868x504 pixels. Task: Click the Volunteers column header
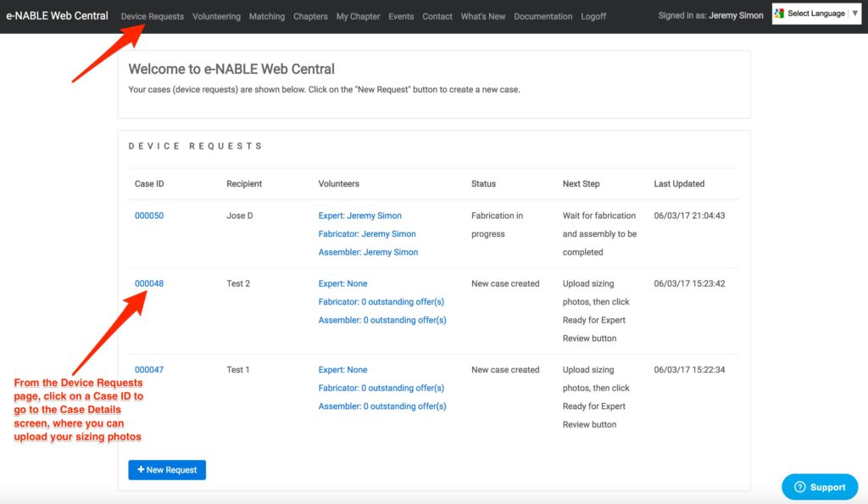pyautogui.click(x=339, y=183)
